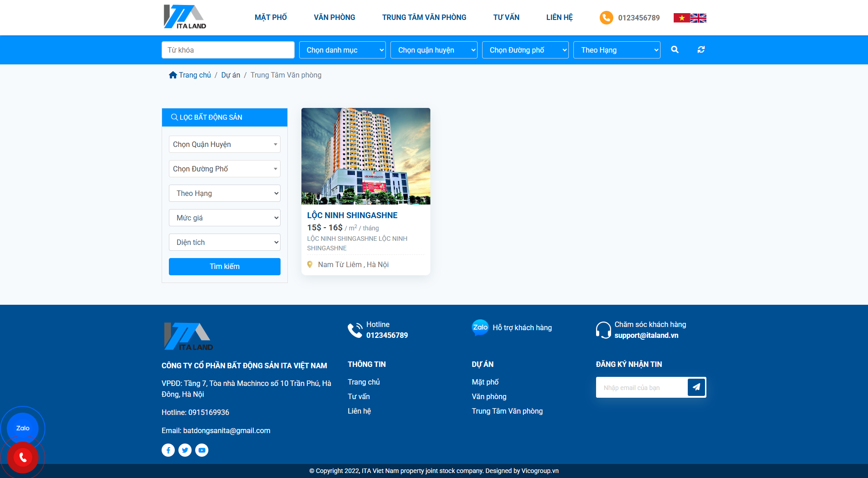Click the Lộc Ninh building thumbnail image
The width and height of the screenshot is (868, 478).
click(x=365, y=156)
